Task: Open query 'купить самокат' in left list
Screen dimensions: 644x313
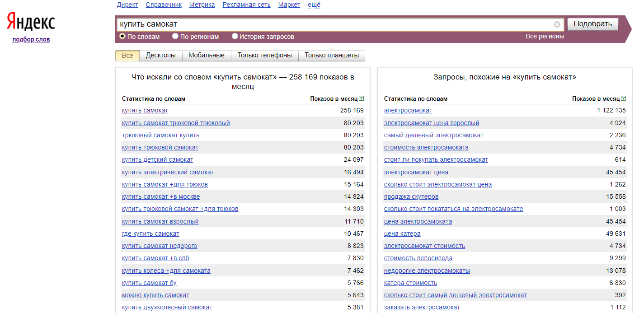Action: (145, 110)
